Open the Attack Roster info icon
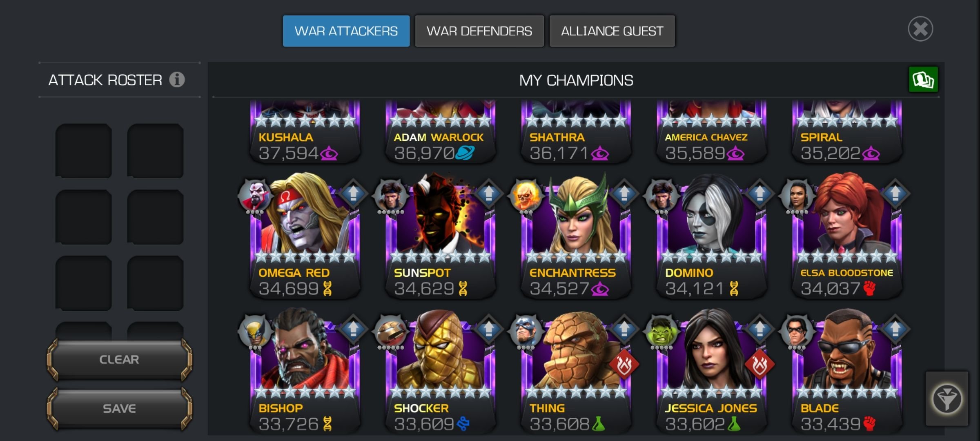The width and height of the screenshot is (980, 441). (x=177, y=80)
